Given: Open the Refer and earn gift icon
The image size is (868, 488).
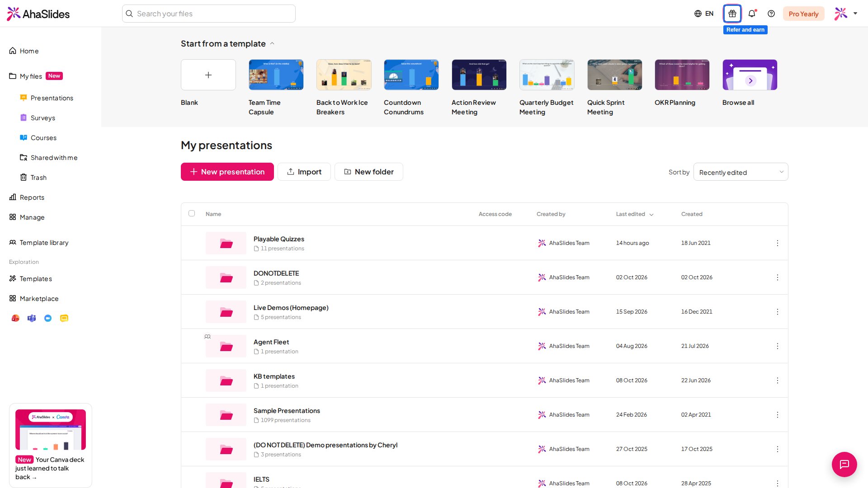Looking at the screenshot, I should (732, 14).
